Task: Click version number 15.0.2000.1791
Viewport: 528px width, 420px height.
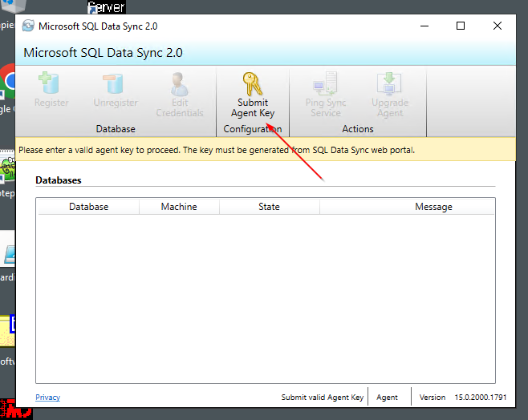Action: tap(480, 397)
